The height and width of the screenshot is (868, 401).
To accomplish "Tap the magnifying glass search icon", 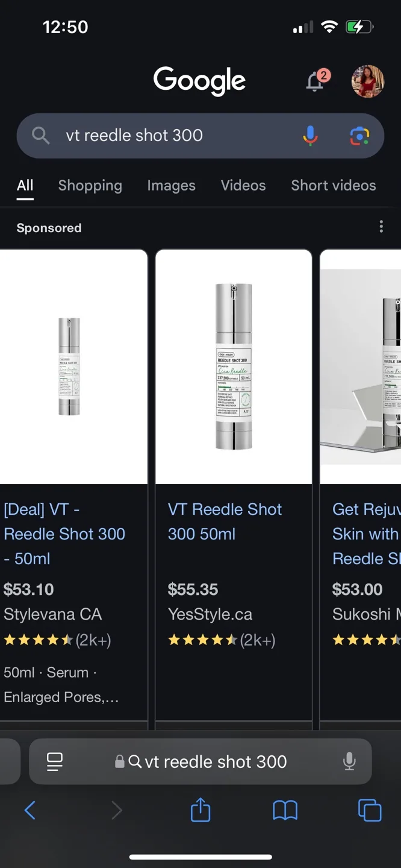I will click(40, 136).
